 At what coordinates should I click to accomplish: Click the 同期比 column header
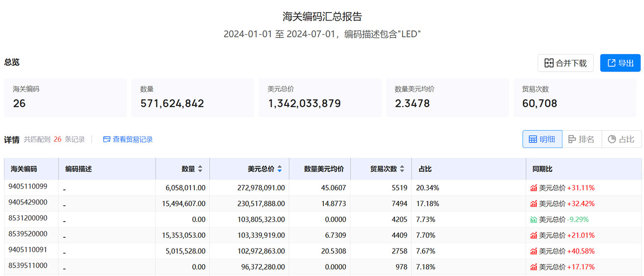[x=584, y=169]
